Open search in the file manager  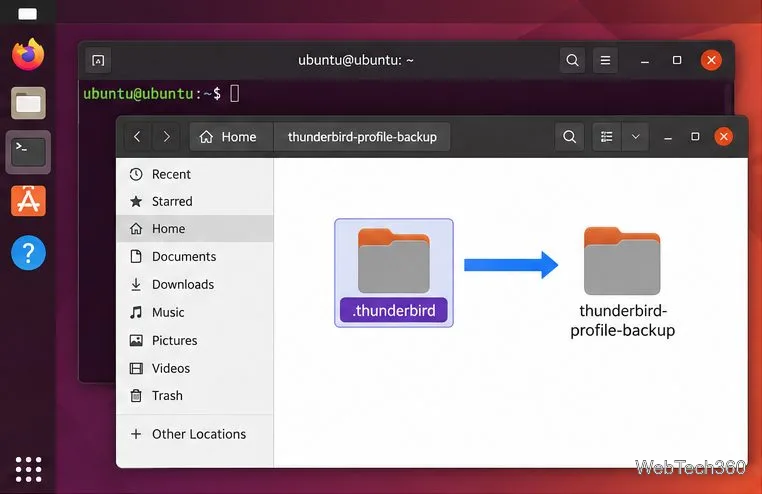pos(570,137)
